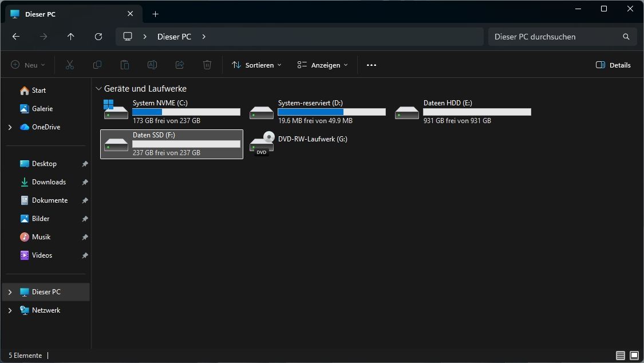
Task: Unpin Dokumente via its pin icon
Action: click(85, 200)
